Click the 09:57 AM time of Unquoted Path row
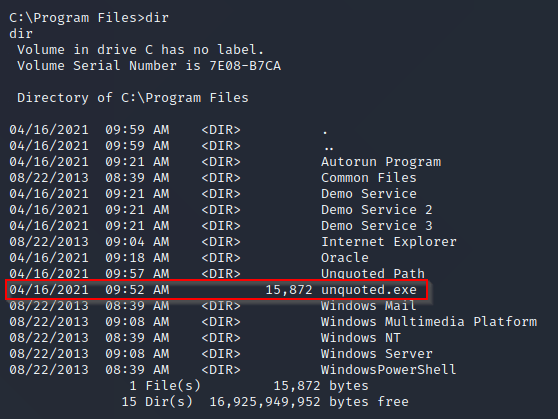 [x=137, y=274]
